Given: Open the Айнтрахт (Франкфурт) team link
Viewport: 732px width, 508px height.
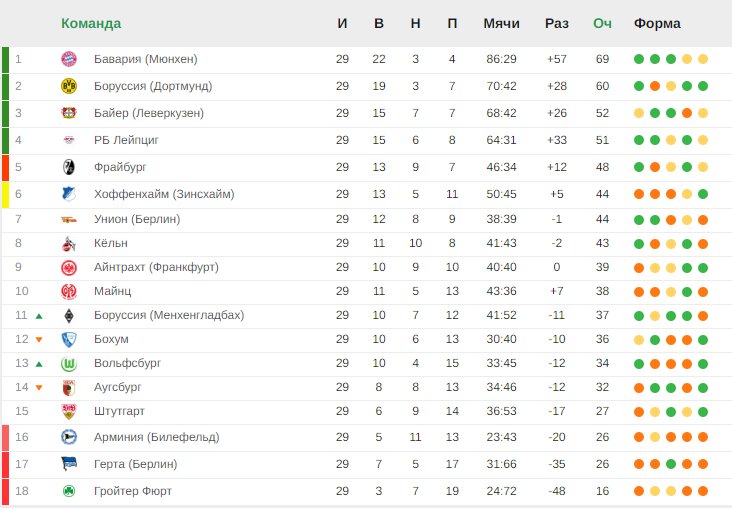Looking at the screenshot, I should point(156,267).
